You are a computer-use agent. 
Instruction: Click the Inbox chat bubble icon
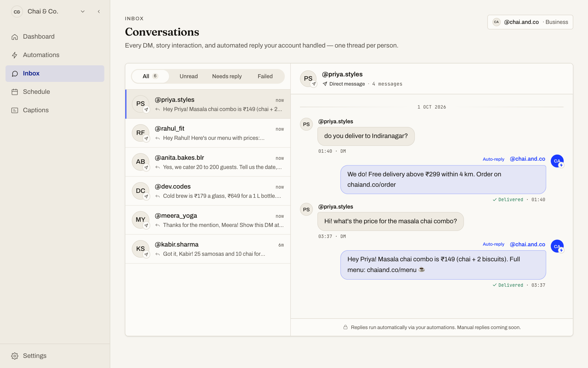15,74
